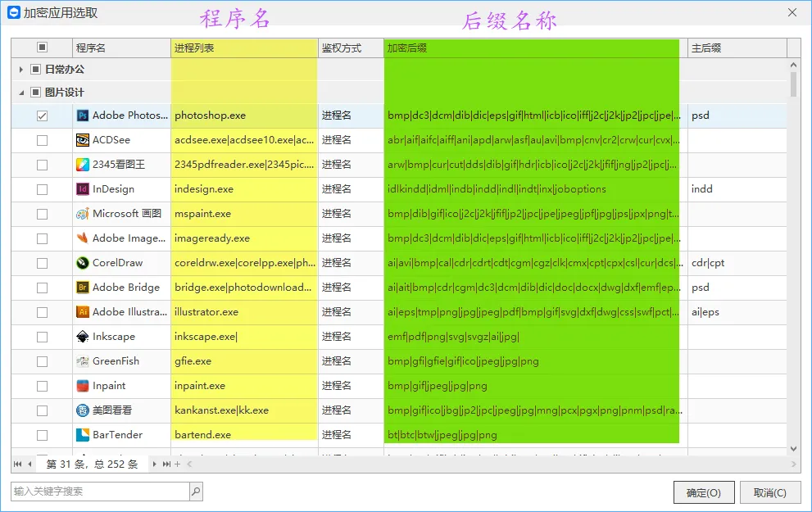Check the Microsoft 画图 row checkbox
This screenshot has width=812, height=512.
pyautogui.click(x=42, y=215)
